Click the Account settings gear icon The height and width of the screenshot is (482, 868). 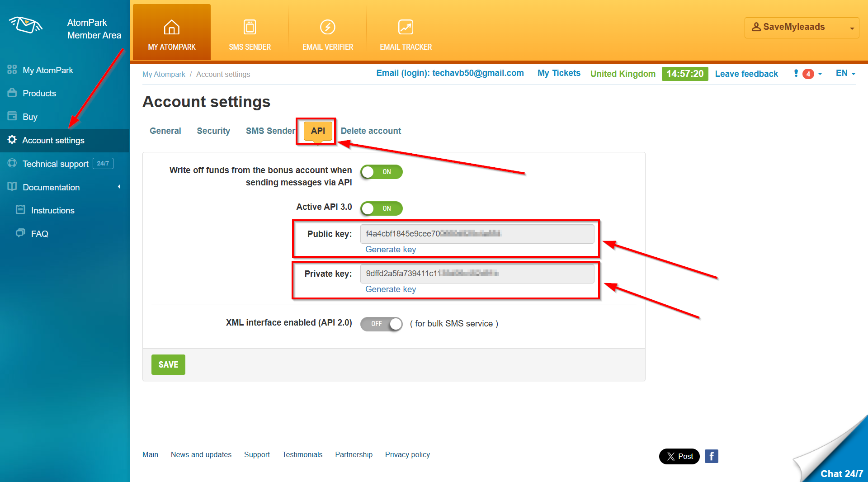[12, 140]
